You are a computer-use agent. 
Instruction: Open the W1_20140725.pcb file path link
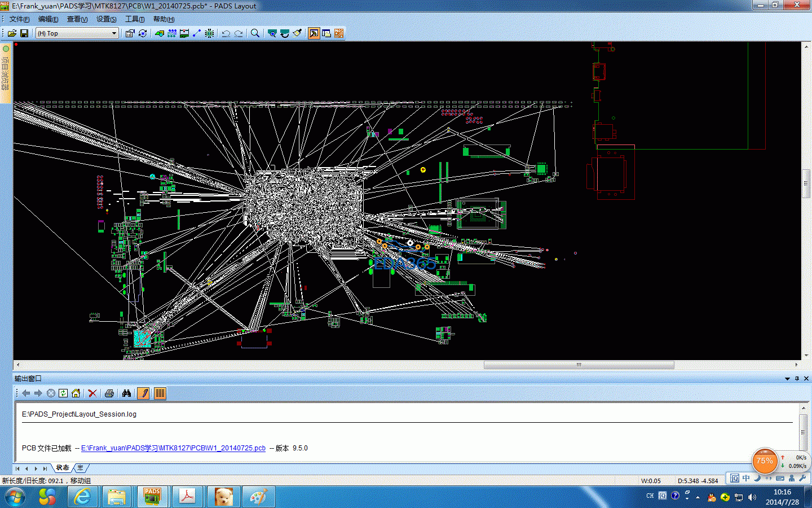pos(173,448)
